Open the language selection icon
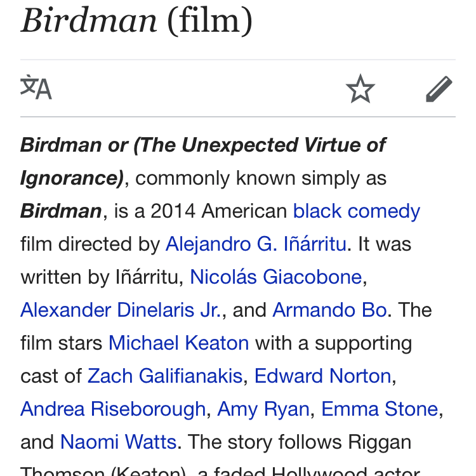Screen dimensions: 476x476 (x=36, y=88)
